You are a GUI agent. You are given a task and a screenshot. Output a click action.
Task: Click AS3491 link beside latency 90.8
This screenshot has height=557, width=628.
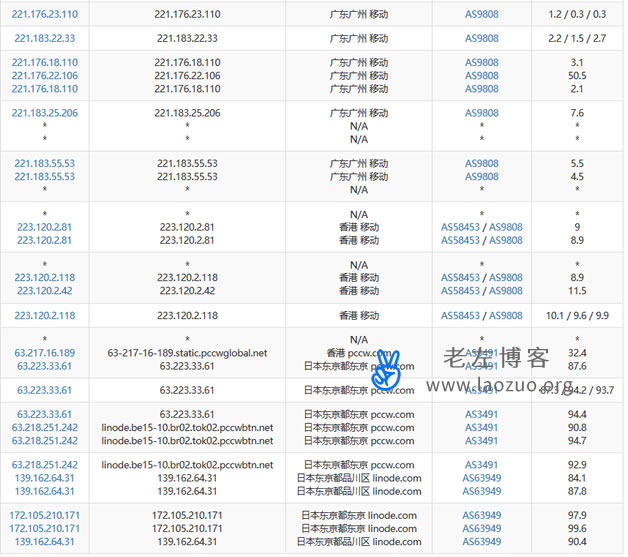pos(481,427)
